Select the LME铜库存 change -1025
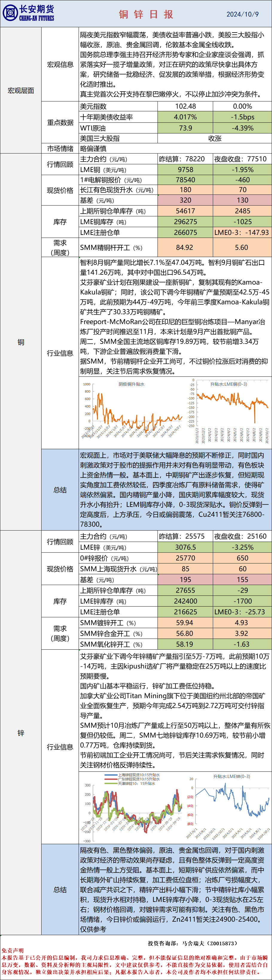The image size is (272, 980). click(x=242, y=222)
